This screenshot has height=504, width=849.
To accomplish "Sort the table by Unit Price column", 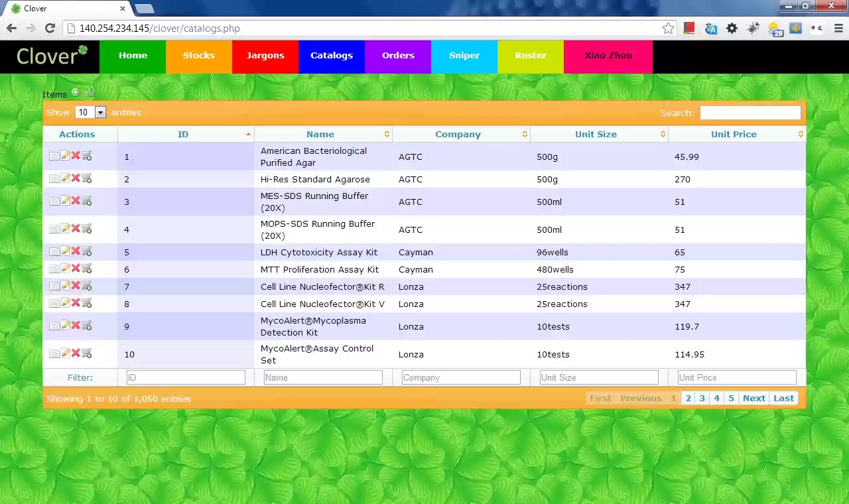I will (734, 134).
